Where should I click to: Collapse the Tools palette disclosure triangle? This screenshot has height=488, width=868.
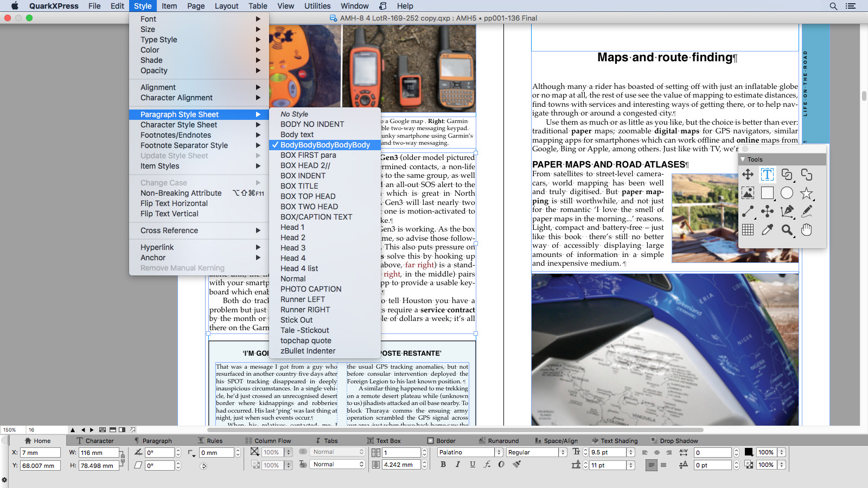743,159
